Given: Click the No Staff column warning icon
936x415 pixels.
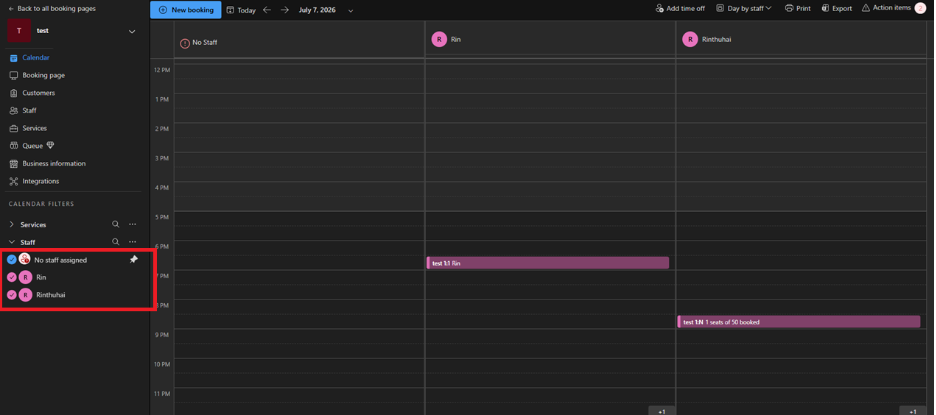Looking at the screenshot, I should point(184,43).
